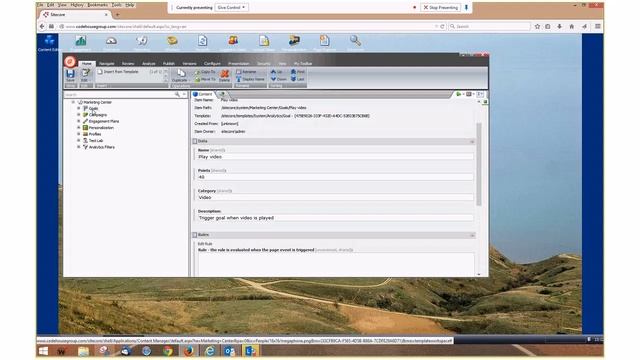Open the Firefox hamburger menu

(x=598, y=27)
